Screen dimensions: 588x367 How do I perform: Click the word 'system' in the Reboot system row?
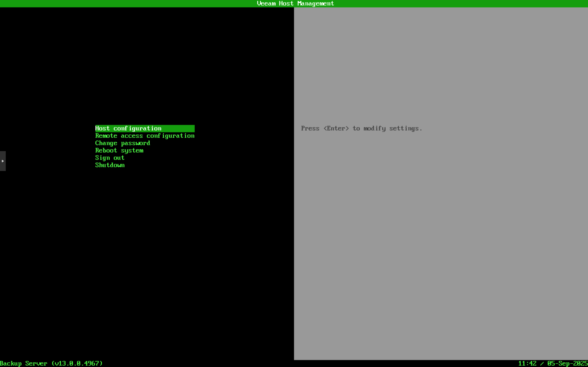[x=132, y=151]
